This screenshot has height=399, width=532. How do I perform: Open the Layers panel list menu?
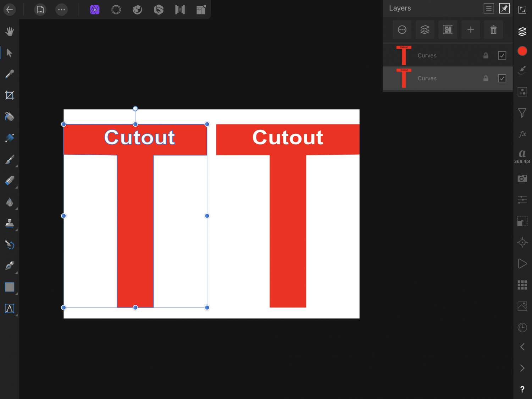[489, 8]
